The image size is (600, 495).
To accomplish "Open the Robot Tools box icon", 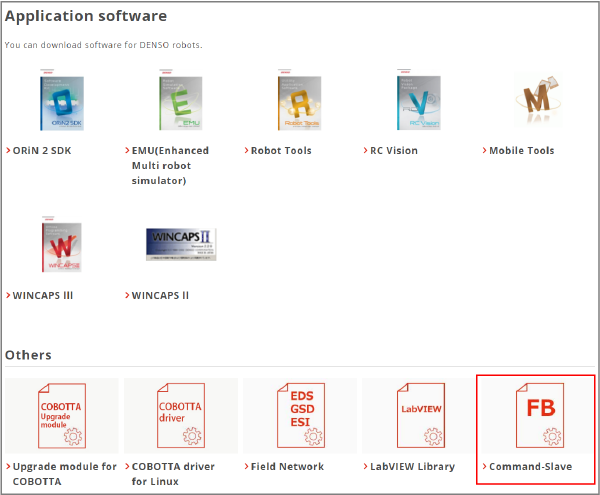I will (299, 103).
